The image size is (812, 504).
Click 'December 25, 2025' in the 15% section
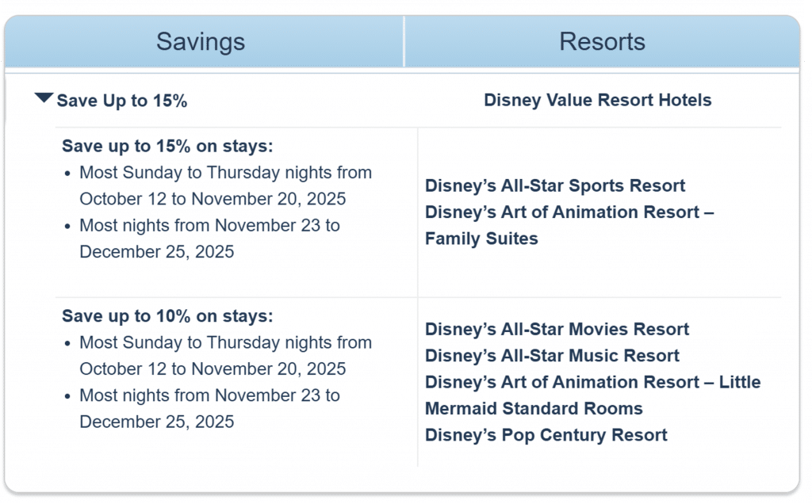point(156,252)
